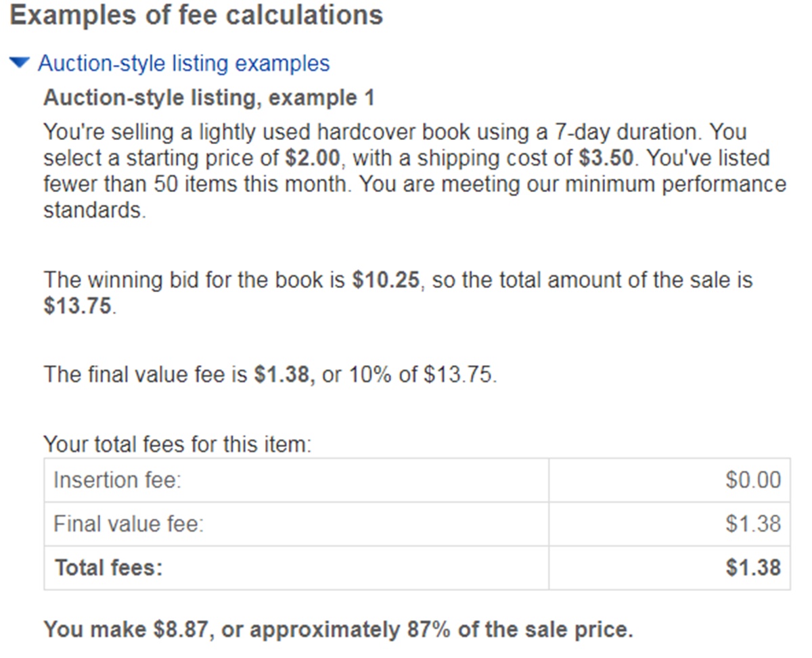Screen dimensions: 812x658
Task: Click the Examples of fee calculations heading
Action: 196,16
